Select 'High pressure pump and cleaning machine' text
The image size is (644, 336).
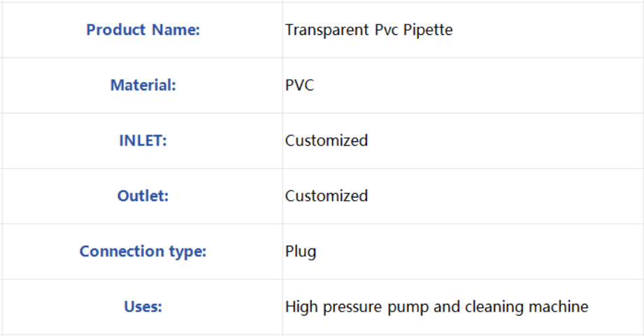(436, 307)
